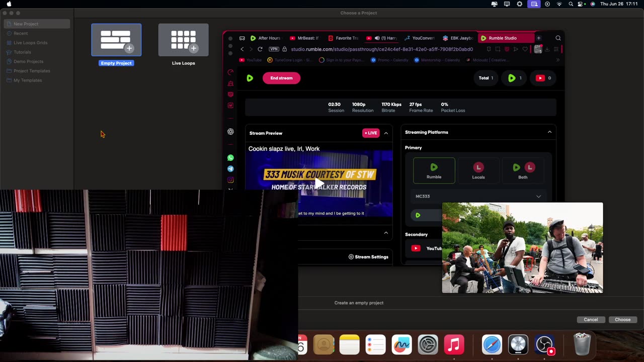Viewport: 644px width, 362px height.
Task: Open Recent in the project chooser sidebar
Action: (x=21, y=33)
